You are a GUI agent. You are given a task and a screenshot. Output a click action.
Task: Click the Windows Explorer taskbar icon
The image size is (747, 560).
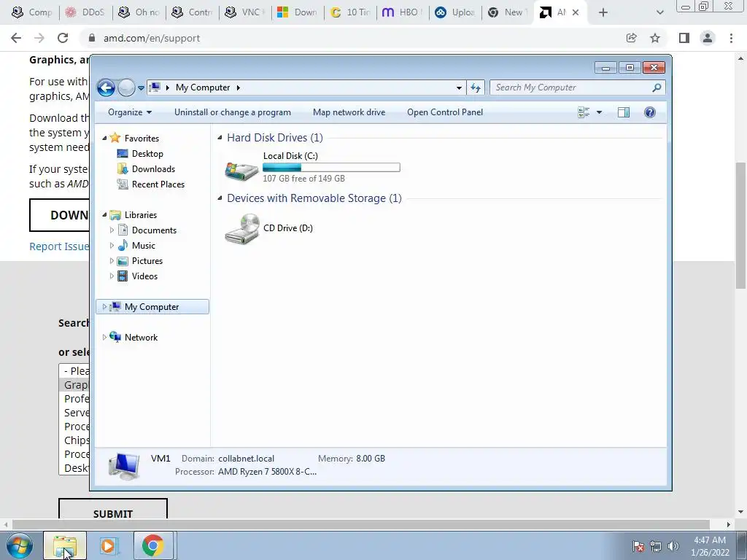pos(65,545)
